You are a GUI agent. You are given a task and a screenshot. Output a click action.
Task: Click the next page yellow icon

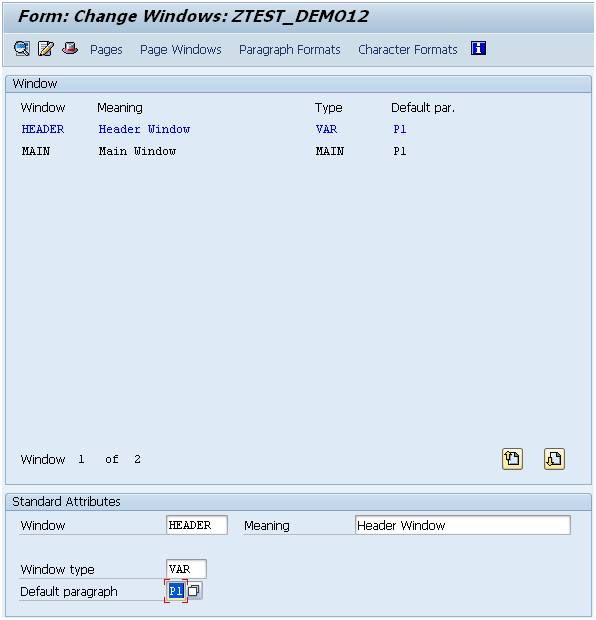coord(554,459)
